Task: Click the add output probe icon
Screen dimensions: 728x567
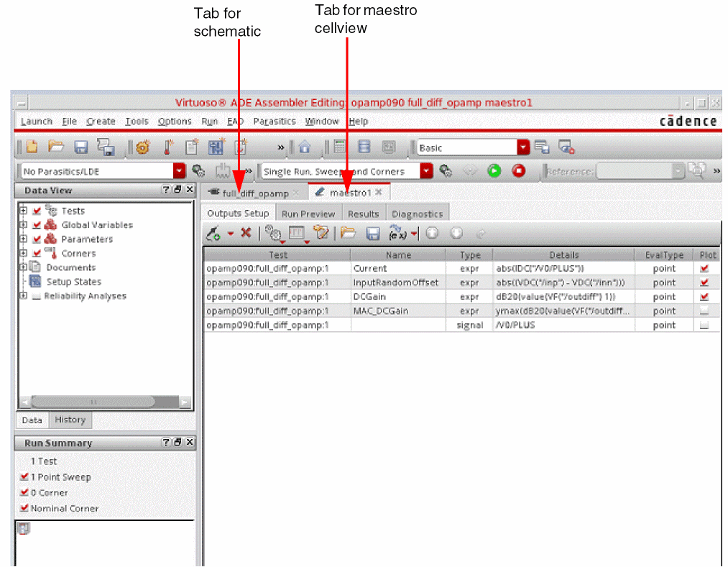Action: pos(213,233)
